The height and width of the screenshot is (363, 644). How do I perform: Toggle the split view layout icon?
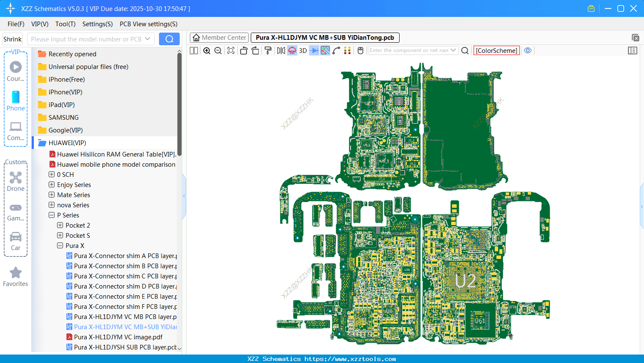click(x=194, y=51)
